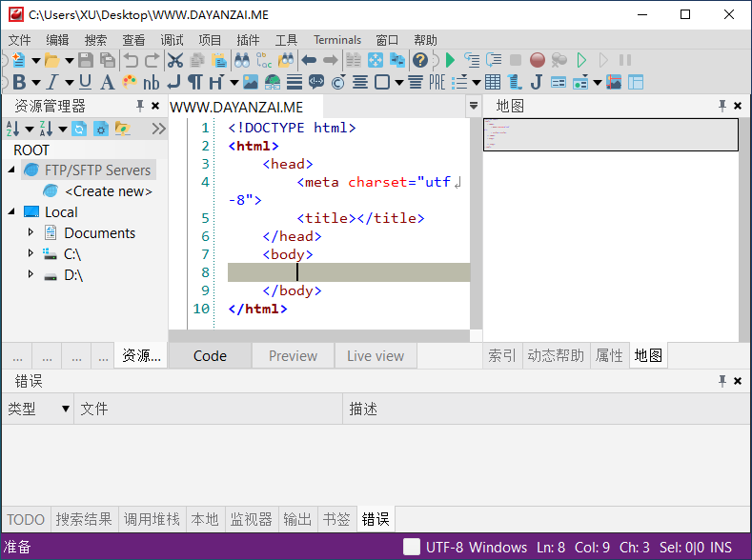Click the Redo arrow icon

click(x=152, y=60)
